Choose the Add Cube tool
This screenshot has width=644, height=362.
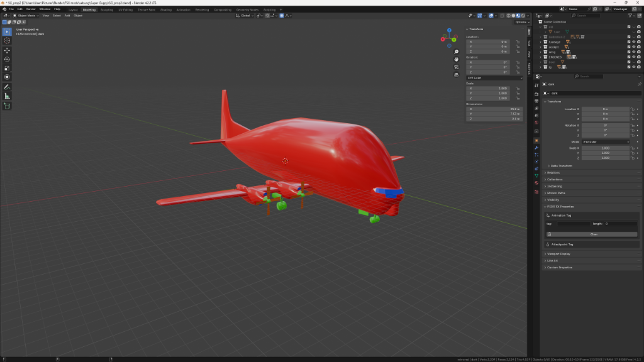7,106
